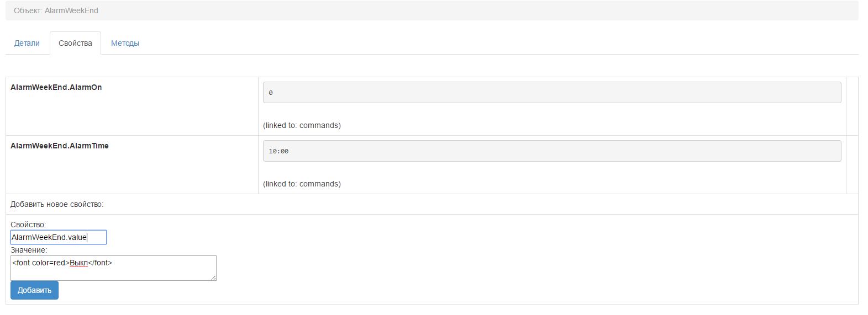
Task: Select the AlarmWeekEnd.AlarmOn property name
Action: pyautogui.click(x=56, y=87)
